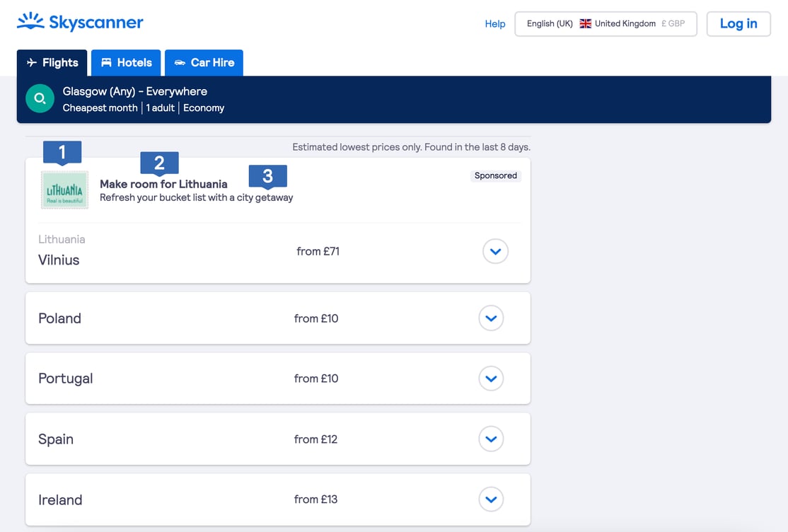Click the from £10 price for Poland
The height and width of the screenshot is (532, 788).
[x=316, y=318]
